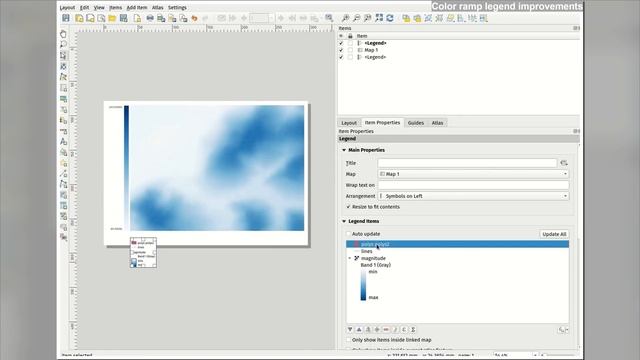Select the Select/Move item tool
Screen dimensions: 640x360
tap(63, 55)
